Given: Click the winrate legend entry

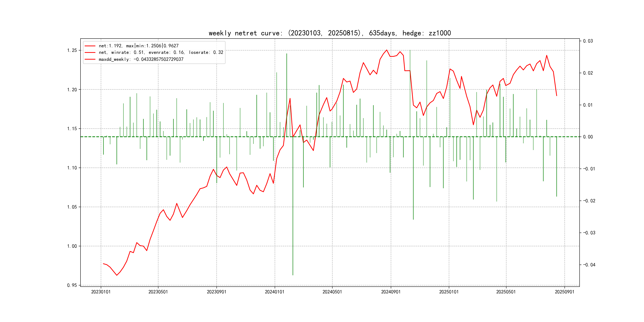Looking at the screenshot, I should [x=161, y=52].
